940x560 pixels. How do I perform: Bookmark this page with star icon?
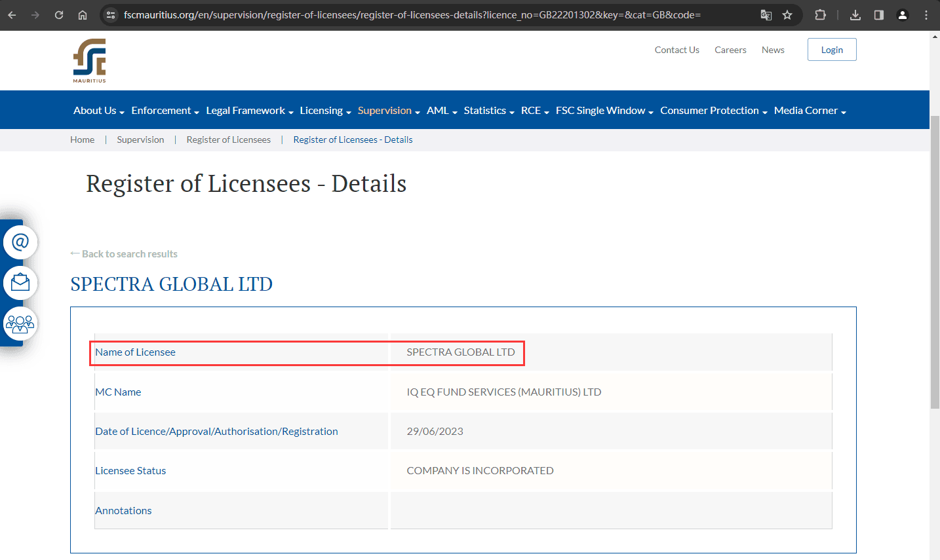787,15
